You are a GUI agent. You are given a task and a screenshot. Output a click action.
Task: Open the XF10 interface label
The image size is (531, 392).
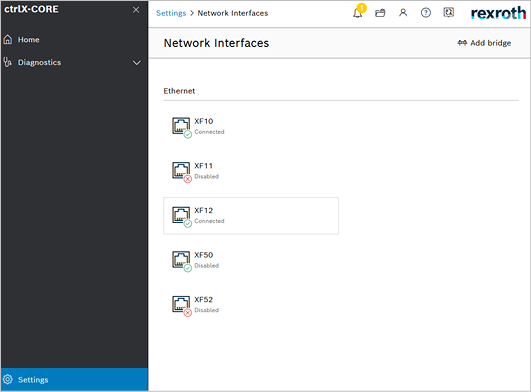[204, 121]
